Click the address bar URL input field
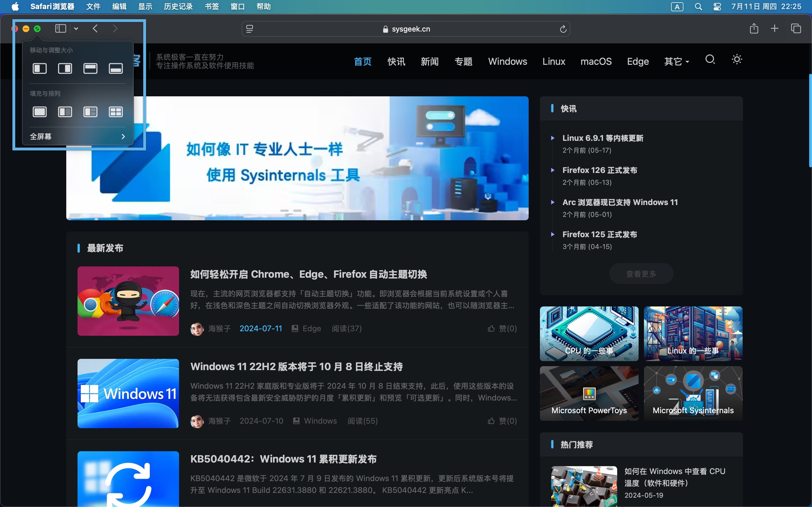 click(x=406, y=28)
